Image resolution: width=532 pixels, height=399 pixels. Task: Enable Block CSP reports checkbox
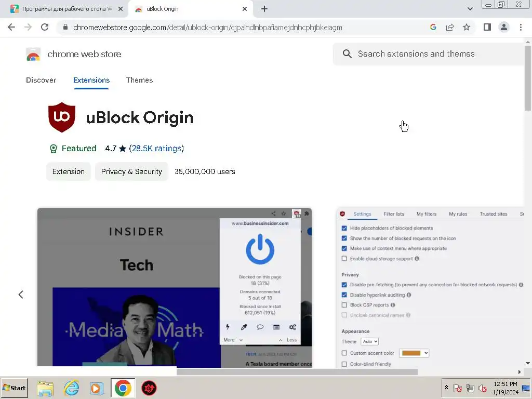pos(344,305)
